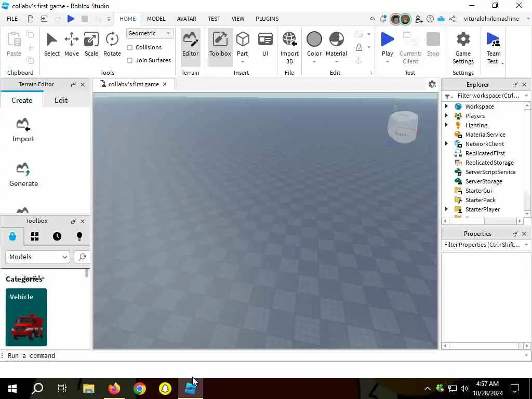Click the viewport settings gear icon
This screenshot has width=532, height=399.
(x=432, y=84)
